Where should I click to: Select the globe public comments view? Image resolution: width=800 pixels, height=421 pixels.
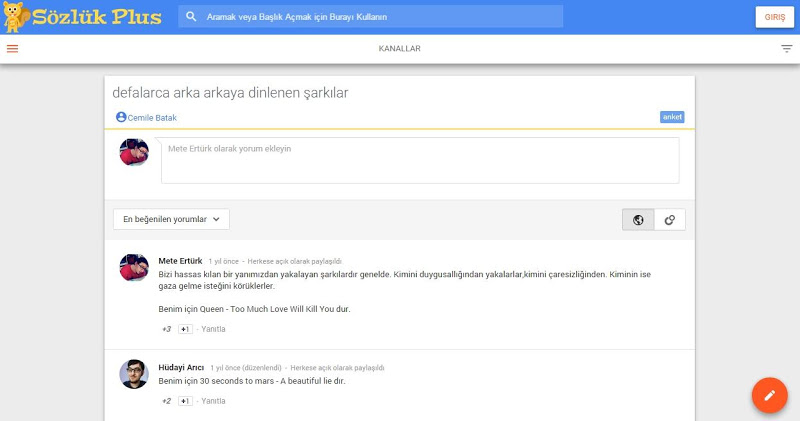point(638,220)
